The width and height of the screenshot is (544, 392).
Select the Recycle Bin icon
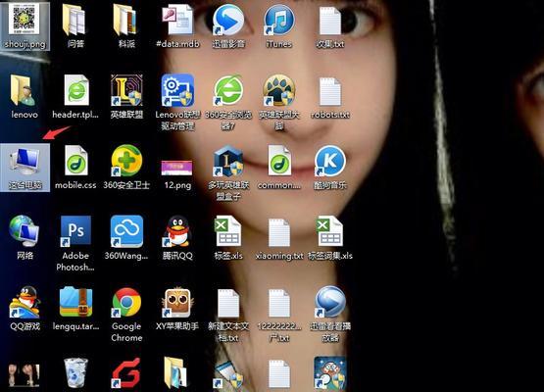coord(75,373)
